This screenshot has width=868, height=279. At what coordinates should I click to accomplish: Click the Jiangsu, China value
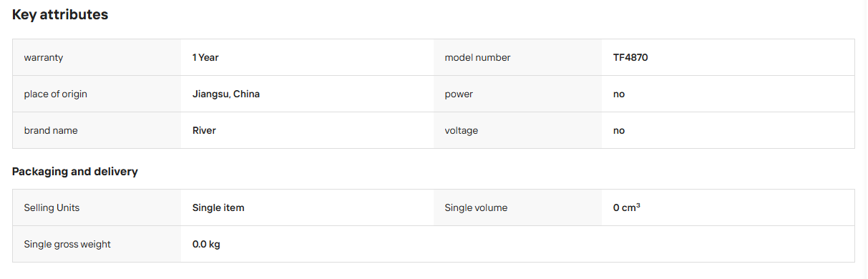tap(226, 94)
